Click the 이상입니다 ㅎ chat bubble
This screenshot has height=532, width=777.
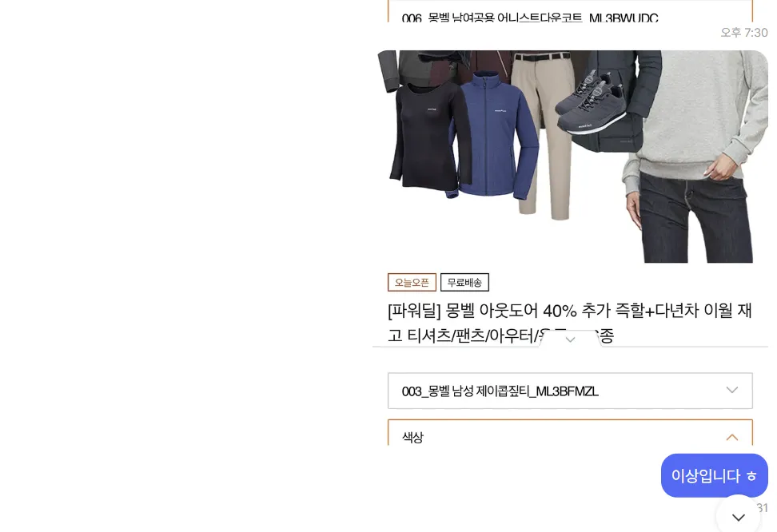[714, 475]
